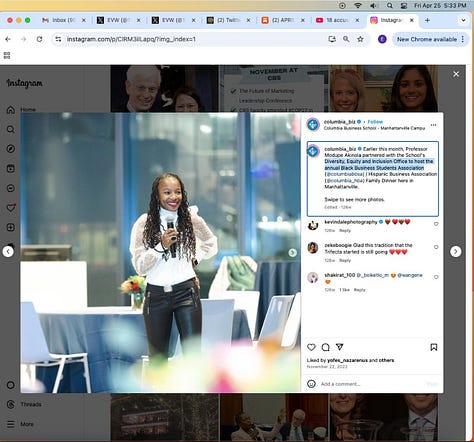Go to the next post arrow
The height and width of the screenshot is (442, 474).
pyautogui.click(x=456, y=251)
